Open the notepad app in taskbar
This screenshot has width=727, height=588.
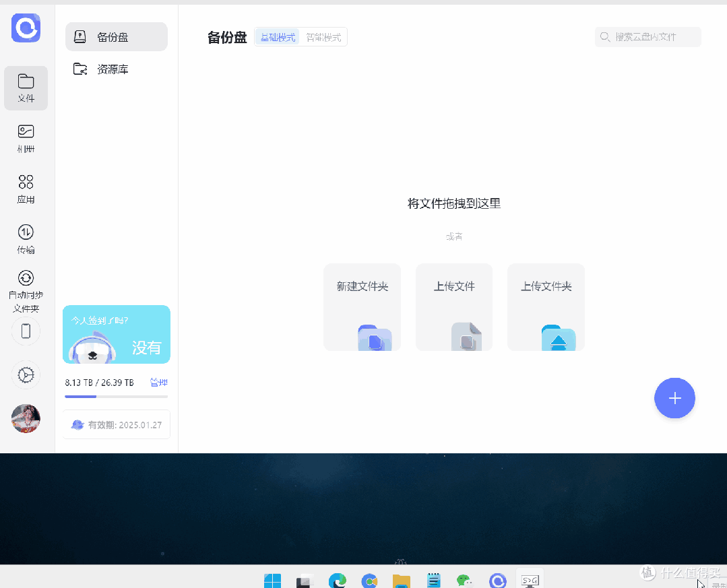[x=433, y=581]
